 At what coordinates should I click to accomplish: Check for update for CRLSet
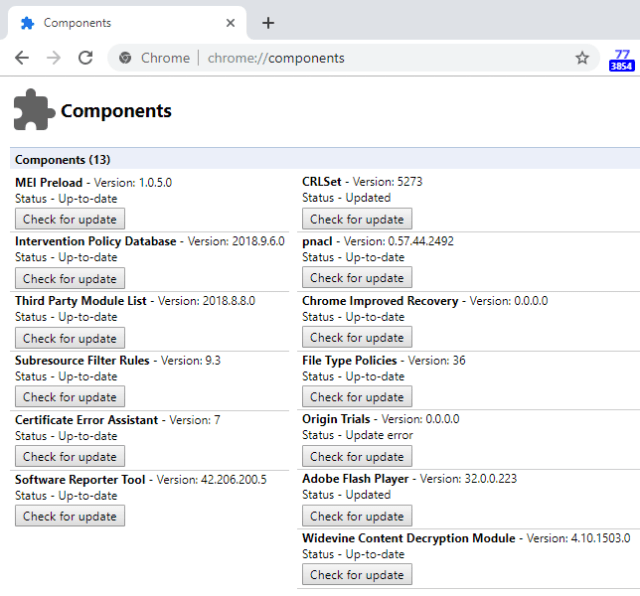point(357,219)
